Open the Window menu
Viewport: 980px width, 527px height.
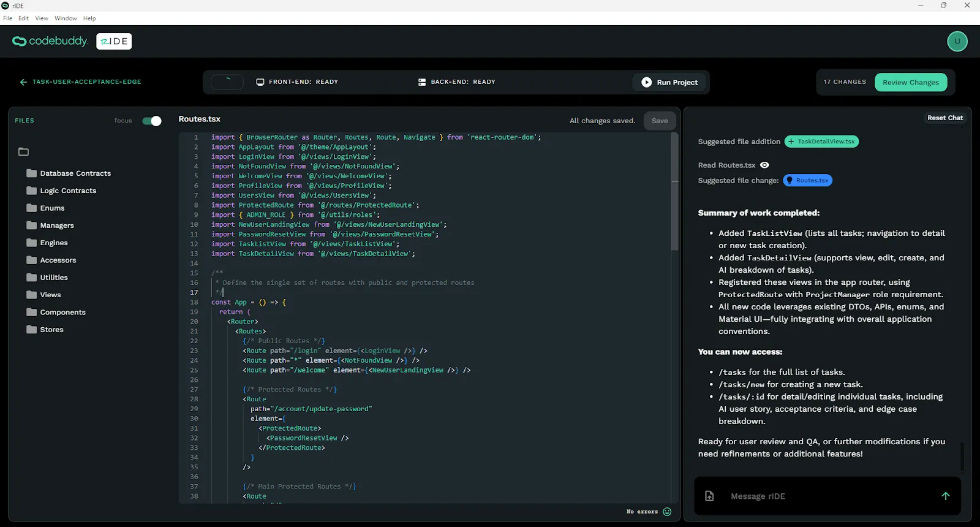click(x=66, y=18)
